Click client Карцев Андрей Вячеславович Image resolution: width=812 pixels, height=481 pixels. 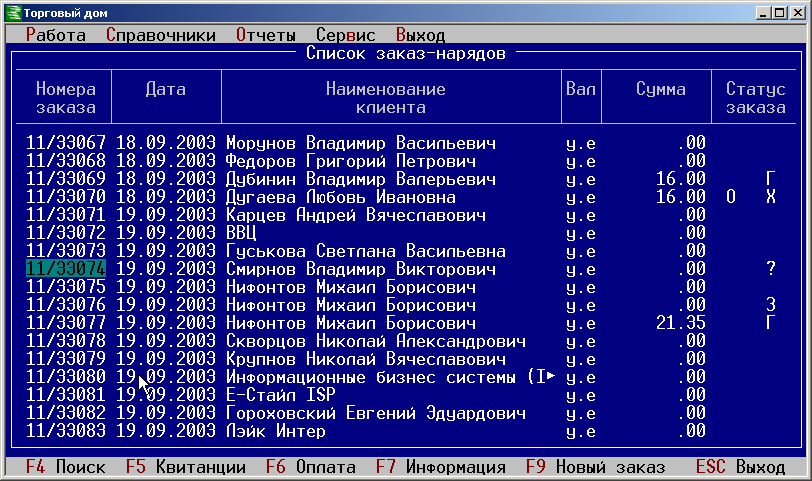point(356,214)
